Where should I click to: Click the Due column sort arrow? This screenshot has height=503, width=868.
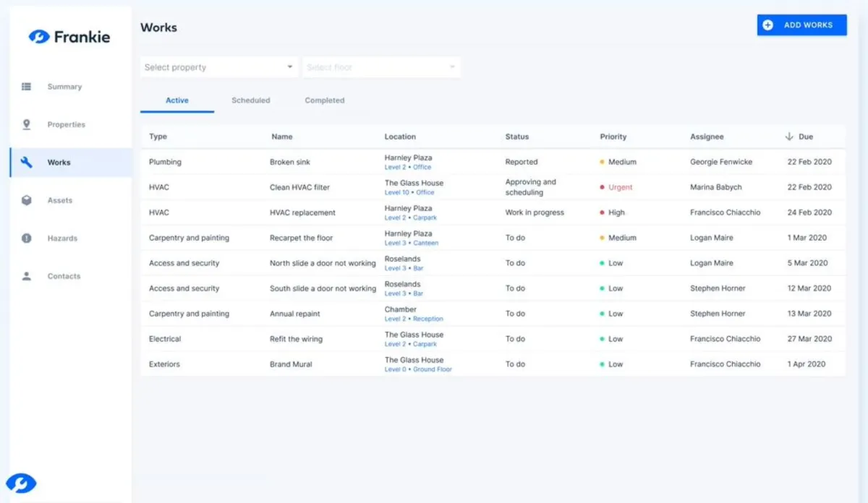(x=788, y=137)
